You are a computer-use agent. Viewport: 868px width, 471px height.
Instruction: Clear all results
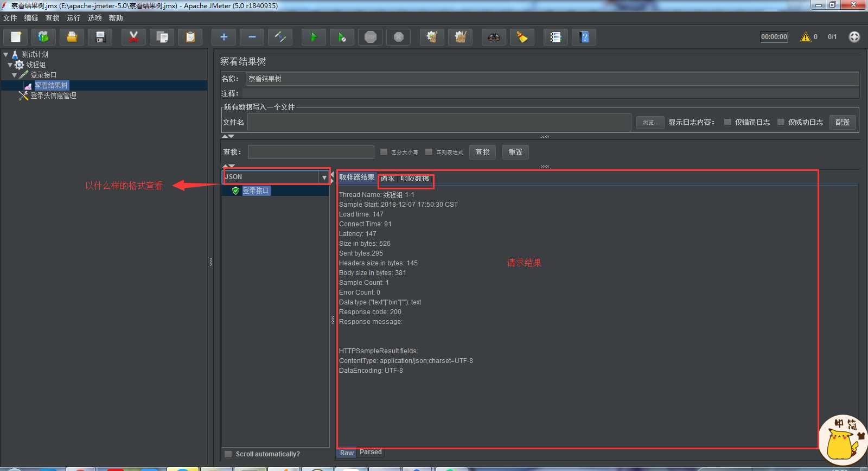[x=461, y=37]
